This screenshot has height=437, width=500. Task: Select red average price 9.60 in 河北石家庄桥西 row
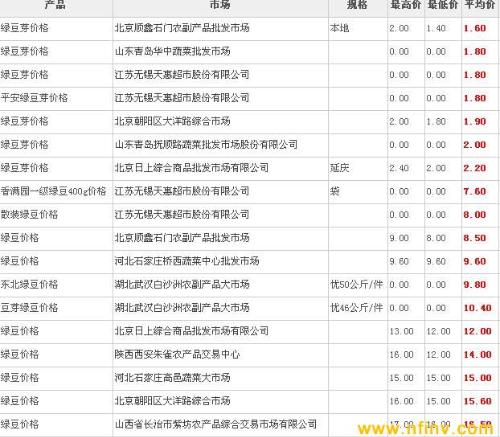(x=475, y=262)
